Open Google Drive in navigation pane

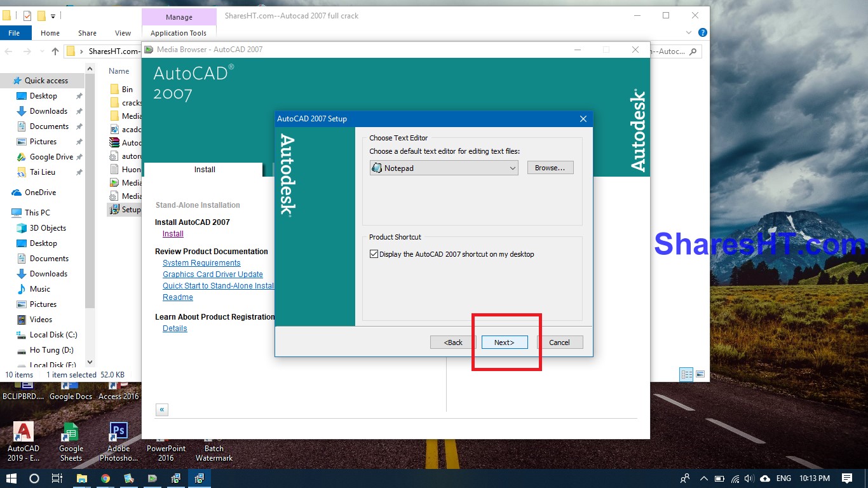tap(51, 157)
